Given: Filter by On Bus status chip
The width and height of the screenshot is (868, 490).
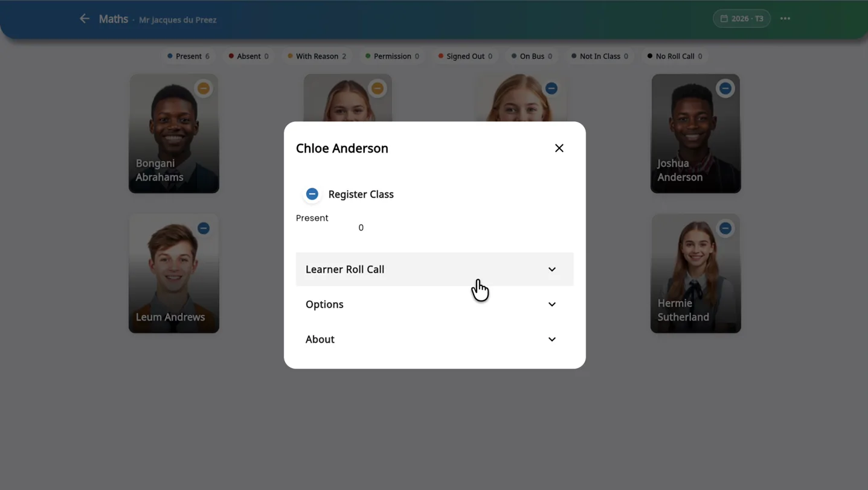Looking at the screenshot, I should (x=531, y=56).
